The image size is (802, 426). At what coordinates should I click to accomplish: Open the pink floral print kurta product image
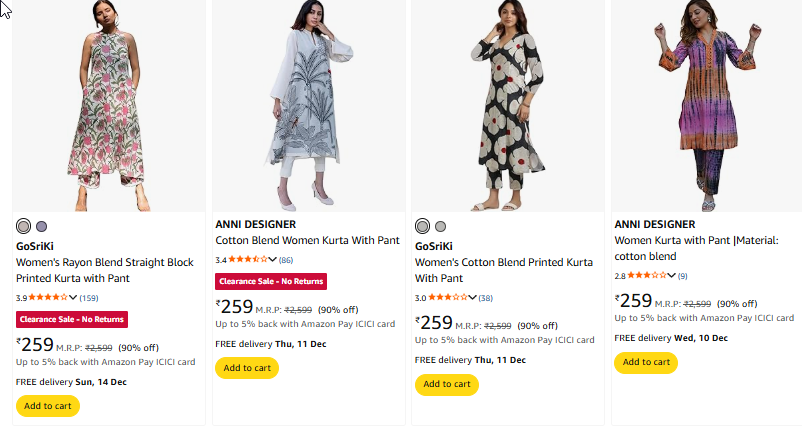click(106, 105)
